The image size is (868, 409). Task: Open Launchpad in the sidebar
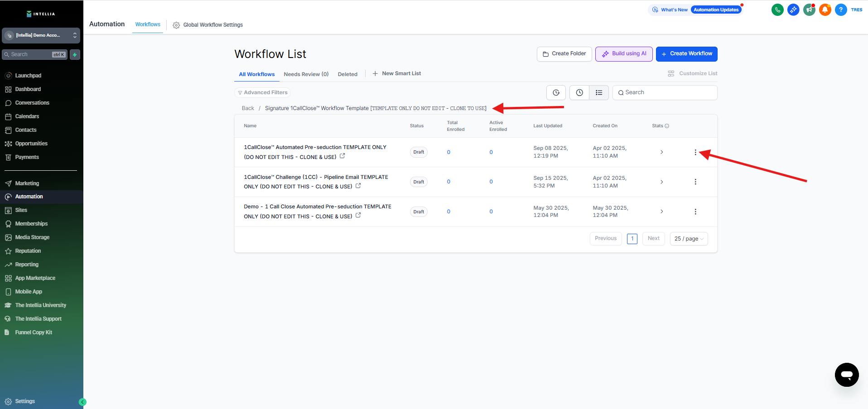28,76
